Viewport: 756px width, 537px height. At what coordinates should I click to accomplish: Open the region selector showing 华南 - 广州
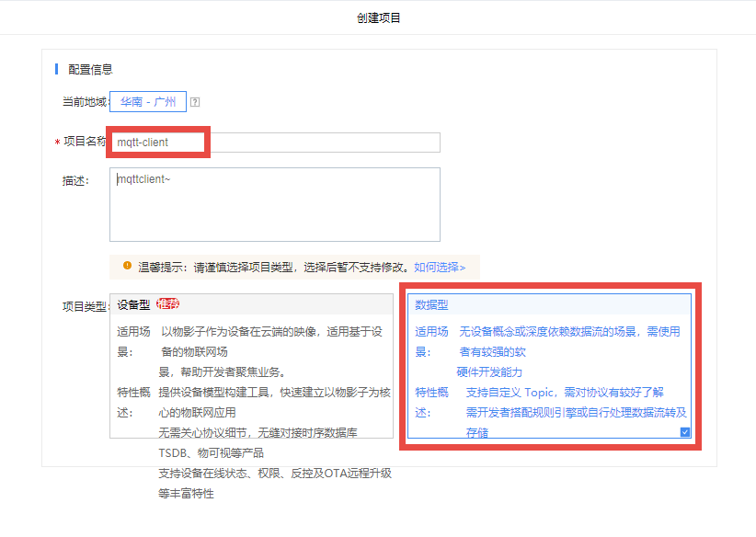click(148, 102)
